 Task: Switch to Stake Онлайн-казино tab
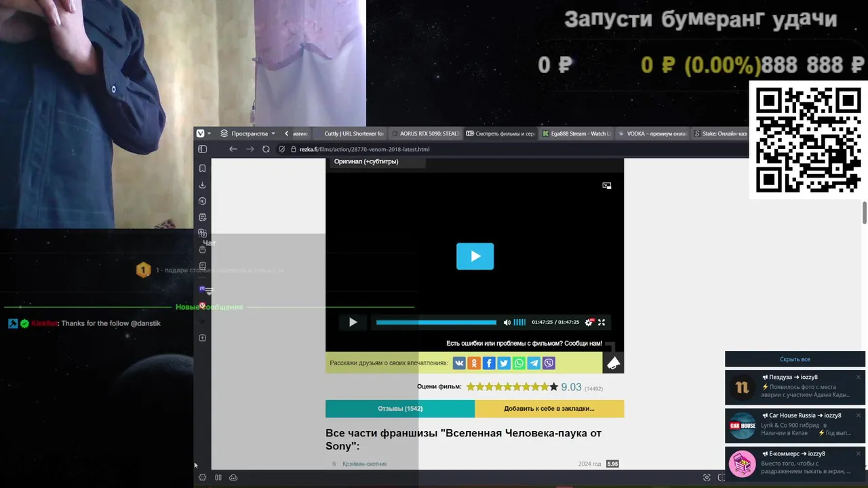click(x=720, y=134)
